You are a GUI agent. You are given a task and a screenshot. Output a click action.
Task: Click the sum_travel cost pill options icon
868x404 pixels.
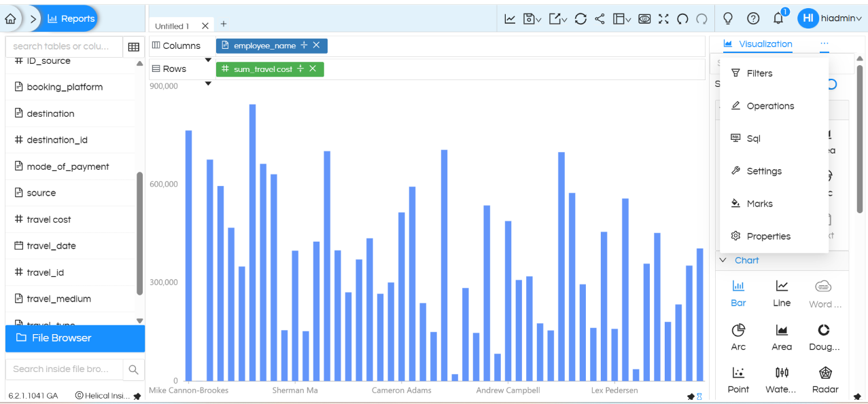click(300, 69)
